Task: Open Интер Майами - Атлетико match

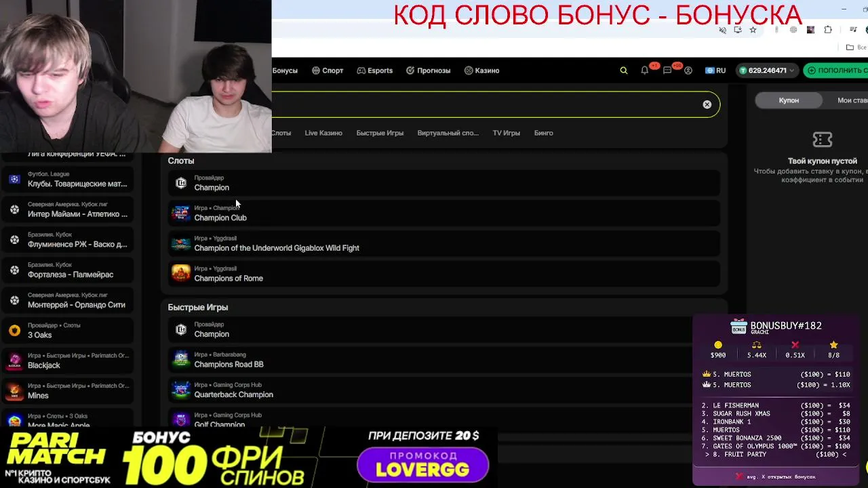Action: (68, 209)
